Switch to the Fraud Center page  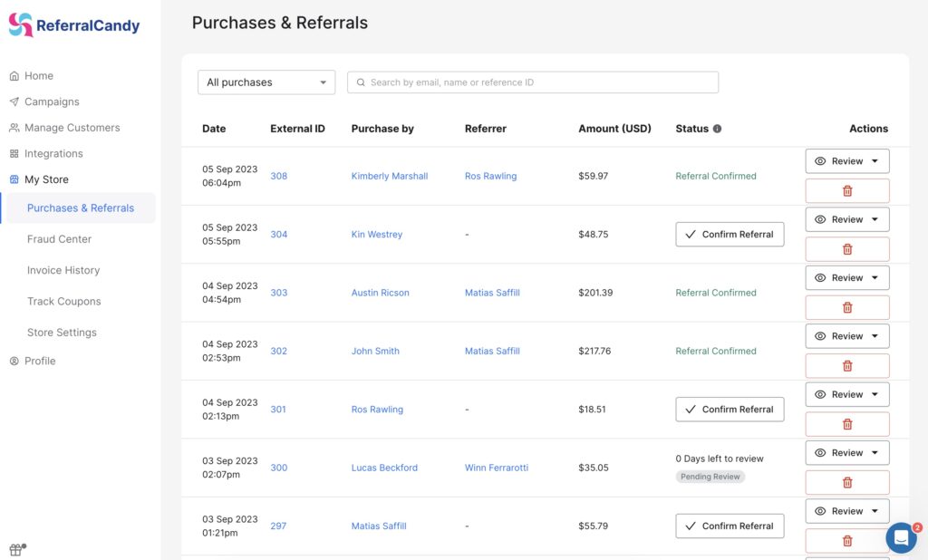click(61, 238)
